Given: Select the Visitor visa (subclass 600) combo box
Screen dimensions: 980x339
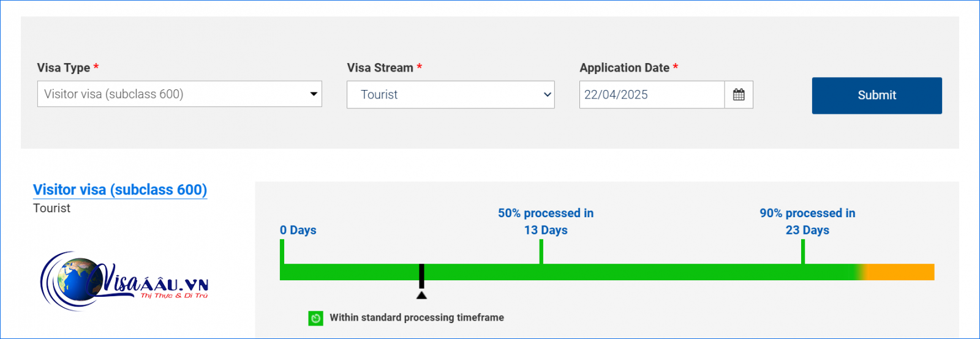Looking at the screenshot, I should pos(179,94).
